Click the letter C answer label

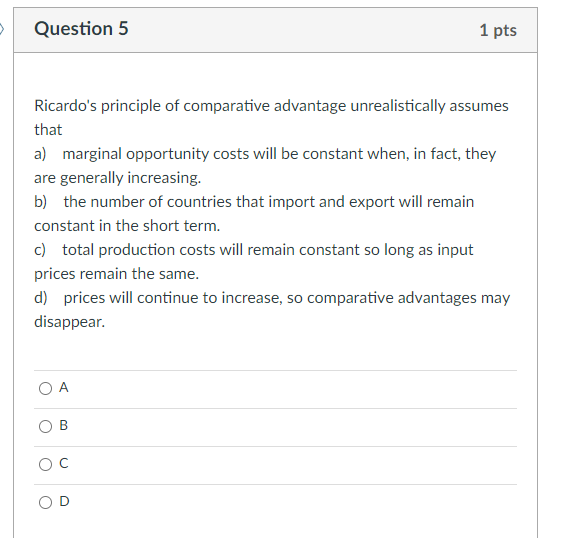coord(64,463)
